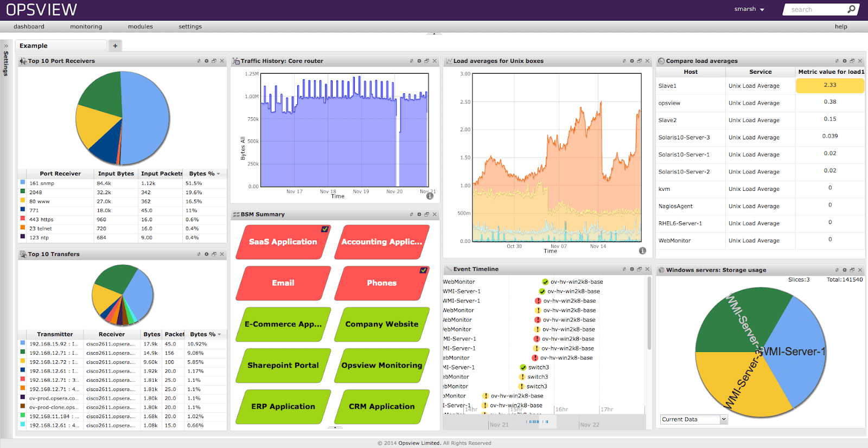
Task: Click the search input field
Action: 816,9
